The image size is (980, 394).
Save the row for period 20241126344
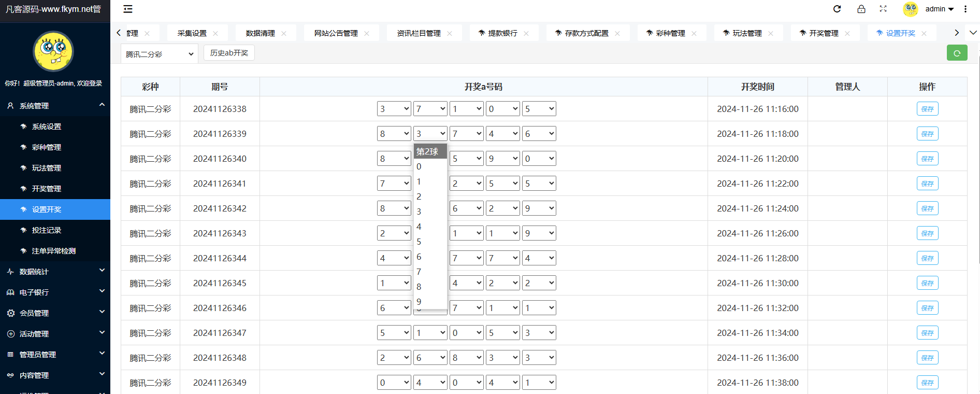(x=927, y=258)
